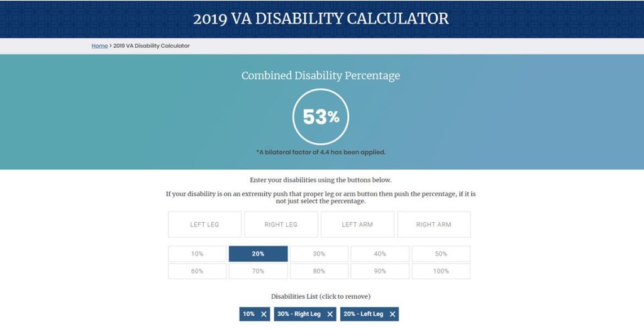This screenshot has width=644, height=329.
Task: Select the 40% percentage button
Action: 380,254
